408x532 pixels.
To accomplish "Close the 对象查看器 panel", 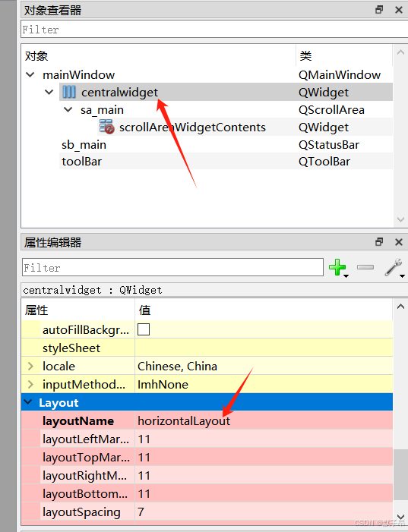I will pos(399,10).
